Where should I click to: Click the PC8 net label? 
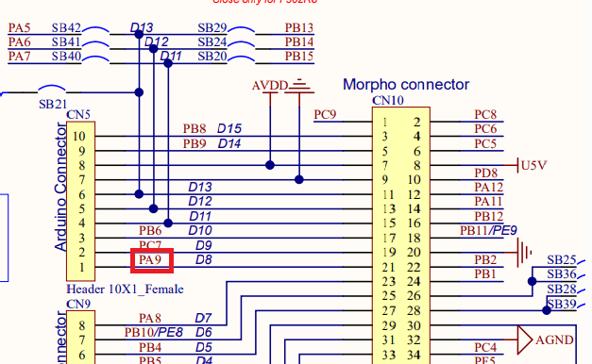point(485,114)
